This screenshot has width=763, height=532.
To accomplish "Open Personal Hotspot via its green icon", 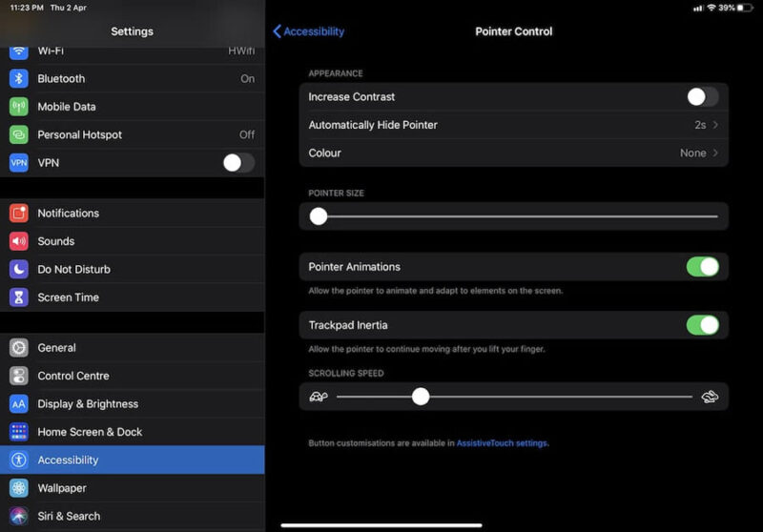I will pos(19,135).
